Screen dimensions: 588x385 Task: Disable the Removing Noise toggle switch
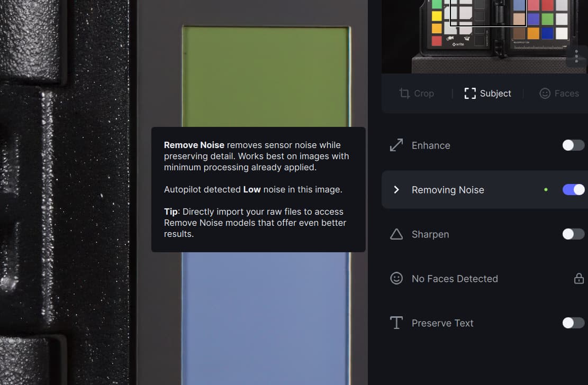[573, 190]
